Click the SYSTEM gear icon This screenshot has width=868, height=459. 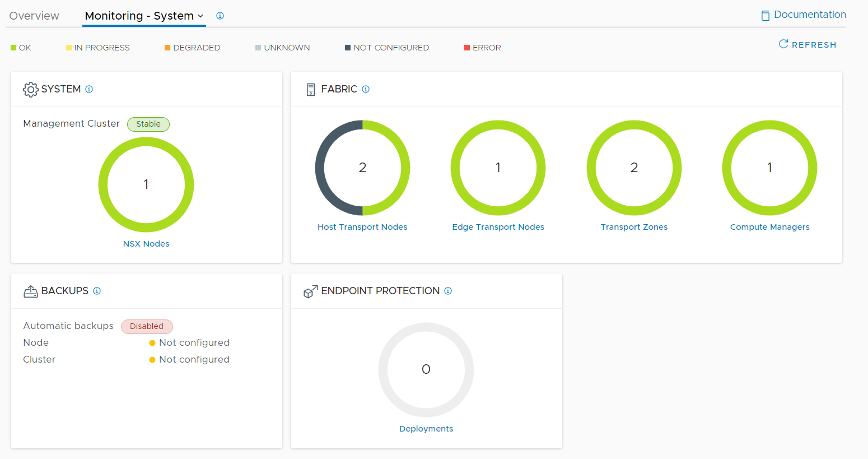tap(31, 90)
